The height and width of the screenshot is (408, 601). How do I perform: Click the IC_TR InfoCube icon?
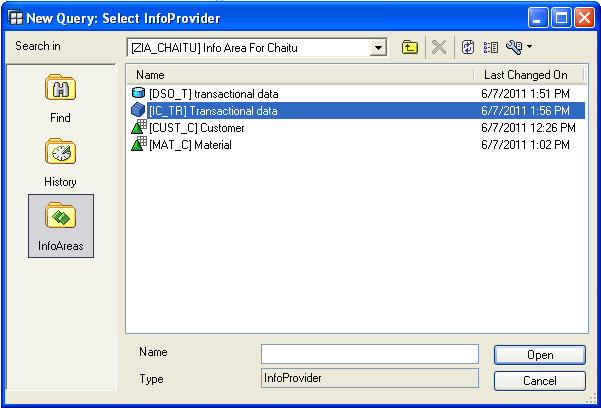click(138, 110)
